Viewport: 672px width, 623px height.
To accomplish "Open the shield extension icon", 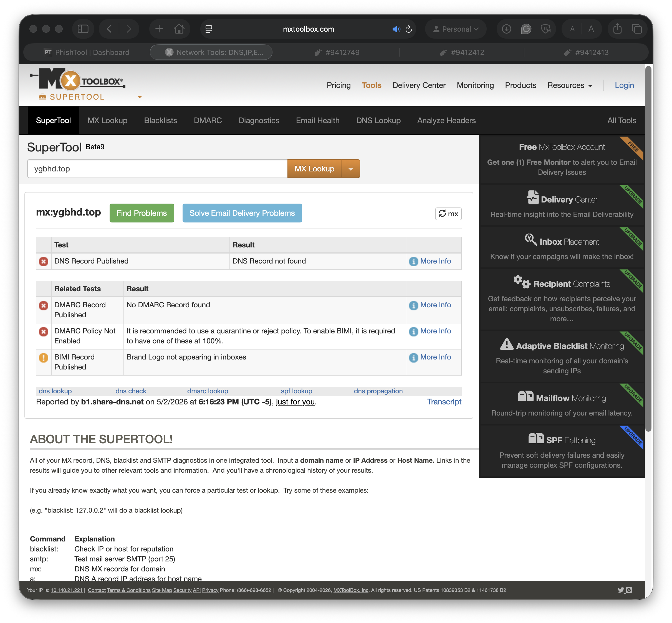I will click(x=545, y=29).
